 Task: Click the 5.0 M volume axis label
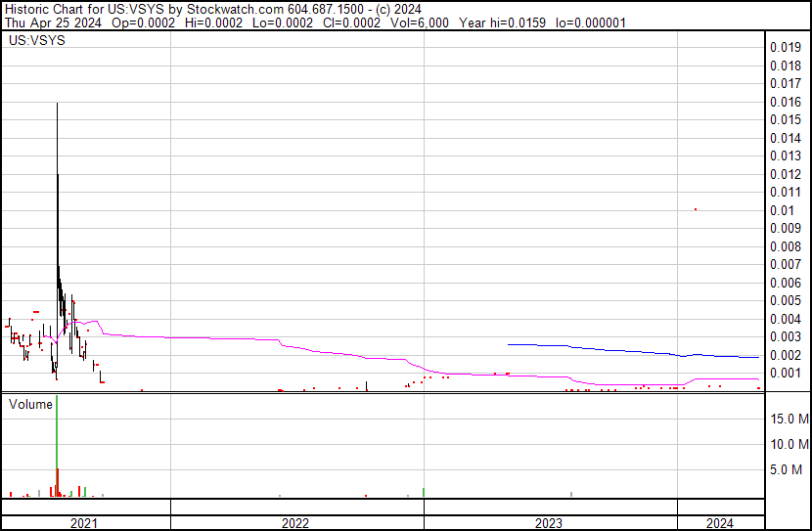[x=789, y=470]
